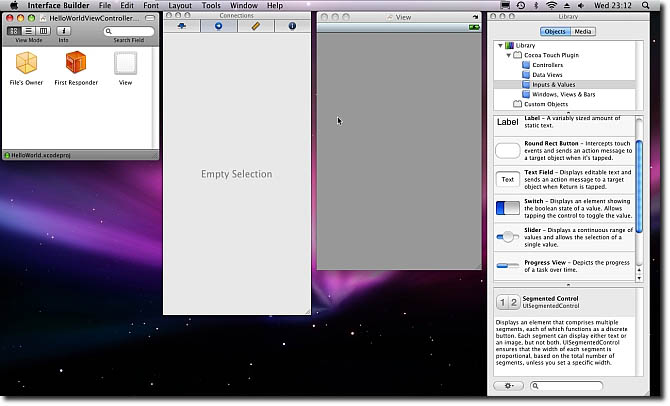Open the Identity inspector info icon
The height and width of the screenshot is (406, 670).
(292, 26)
